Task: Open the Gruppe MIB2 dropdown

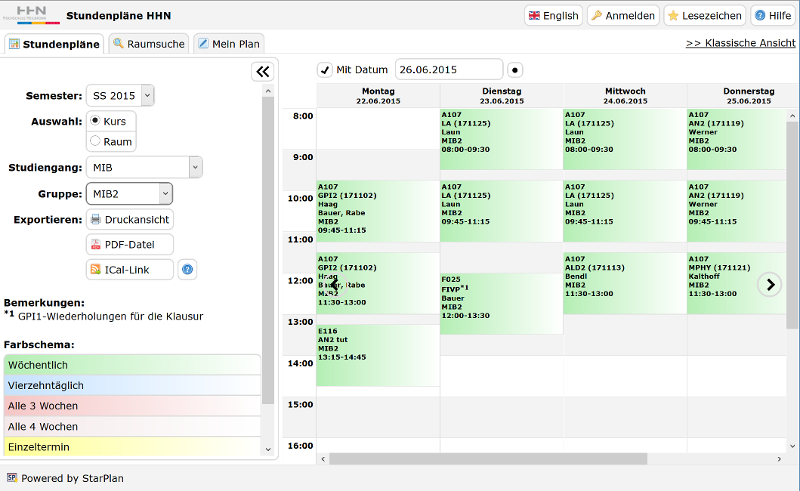Action: coord(130,194)
